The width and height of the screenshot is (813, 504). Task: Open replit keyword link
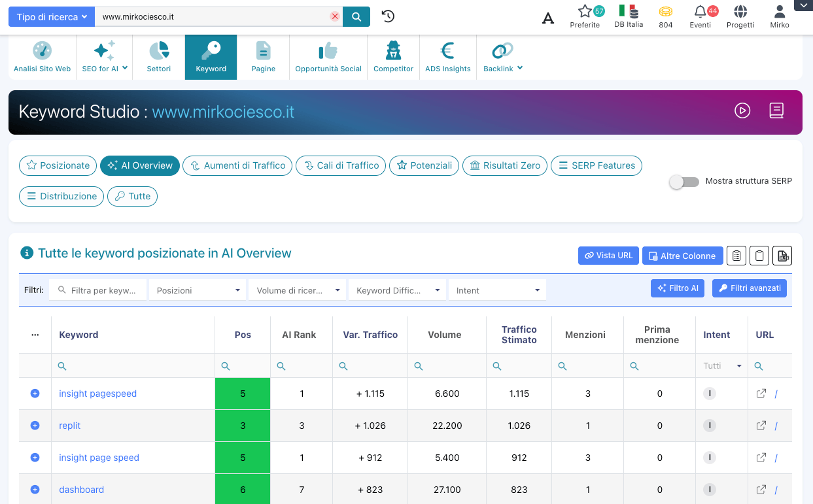coord(70,426)
